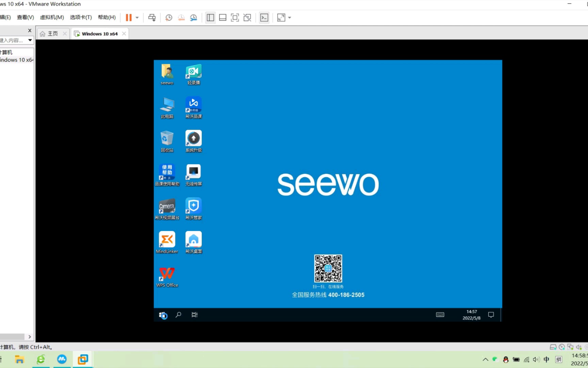Open Task View in guest taskbar
This screenshot has height=368, width=588.
point(195,315)
